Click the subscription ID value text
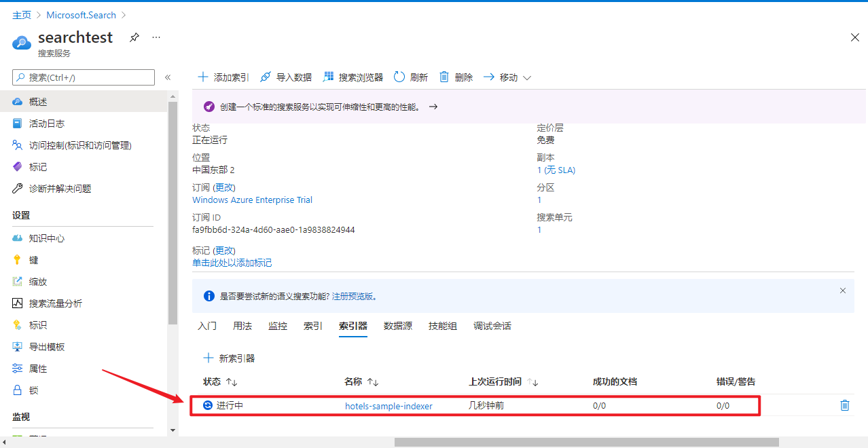 point(274,229)
